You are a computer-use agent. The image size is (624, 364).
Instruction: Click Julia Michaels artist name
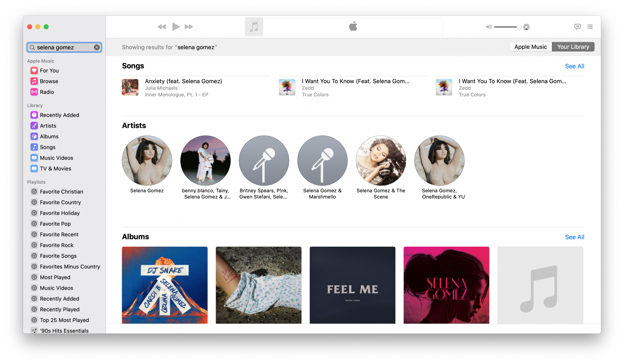click(161, 88)
